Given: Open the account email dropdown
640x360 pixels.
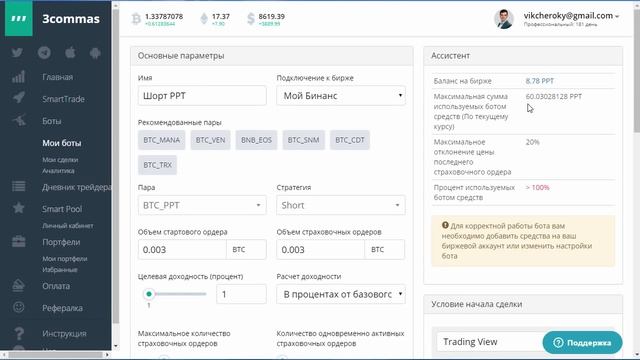Looking at the screenshot, I should pos(571,16).
